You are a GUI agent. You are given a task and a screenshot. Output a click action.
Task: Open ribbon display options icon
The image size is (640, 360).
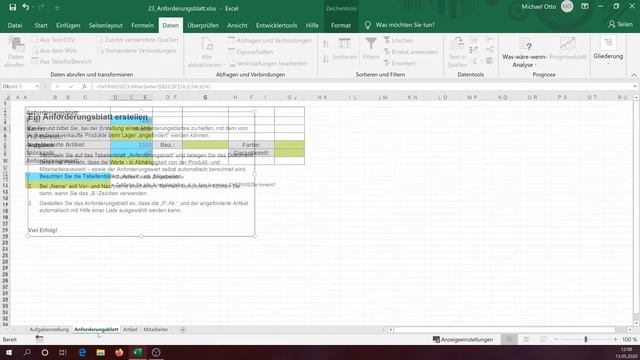pyautogui.click(x=584, y=7)
